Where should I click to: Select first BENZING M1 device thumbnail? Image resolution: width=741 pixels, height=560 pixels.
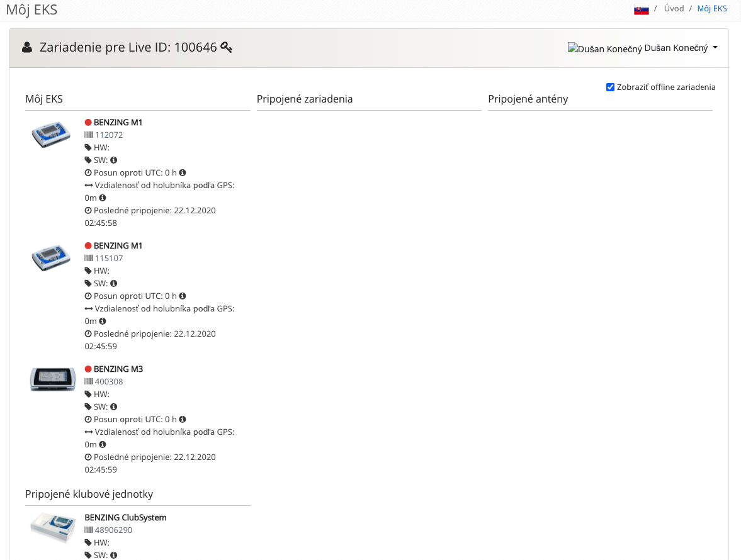pos(51,134)
